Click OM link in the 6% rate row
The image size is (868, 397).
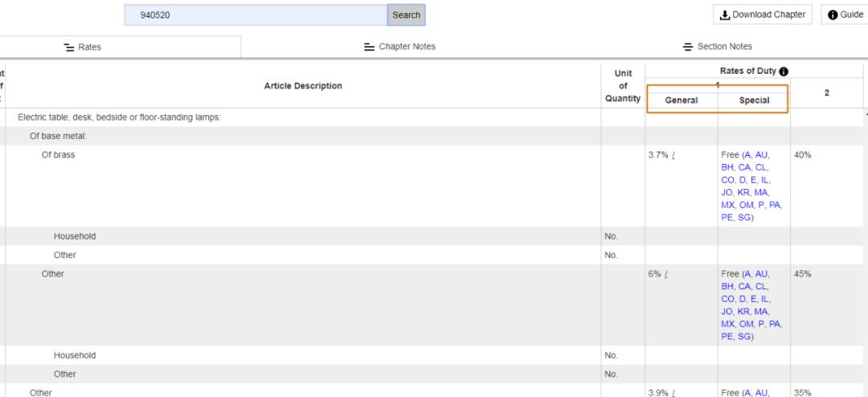click(748, 323)
